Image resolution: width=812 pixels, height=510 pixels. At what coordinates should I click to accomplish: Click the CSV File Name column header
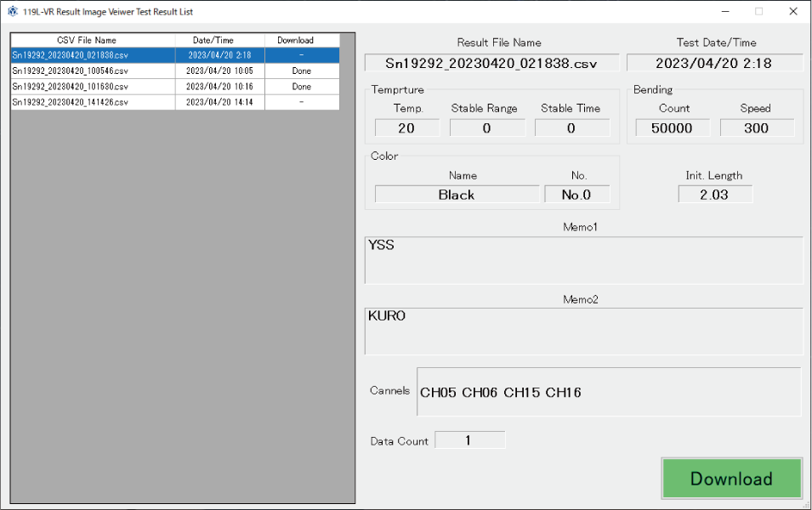(x=93, y=40)
